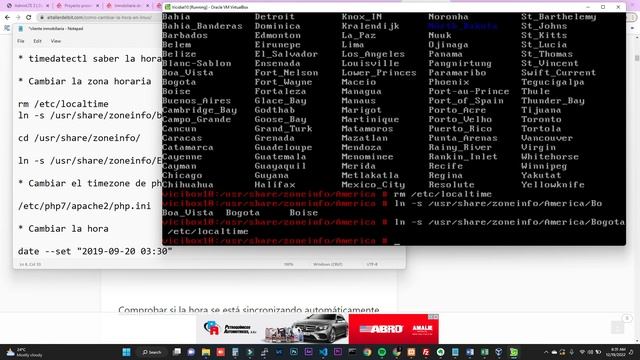Click 'Toronto' in the terminal listing
The image size is (640, 360).
541,119
